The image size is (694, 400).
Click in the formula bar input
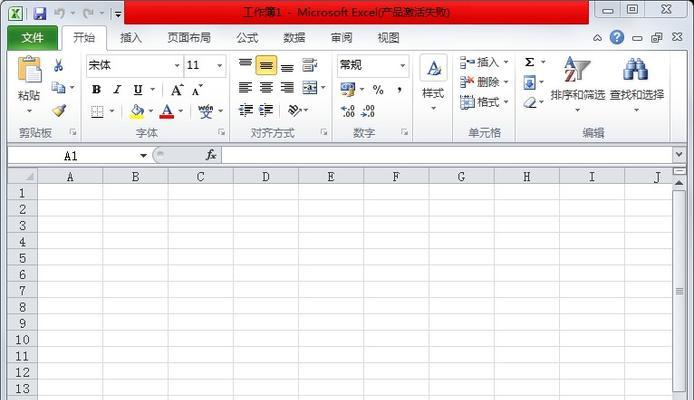coord(447,155)
